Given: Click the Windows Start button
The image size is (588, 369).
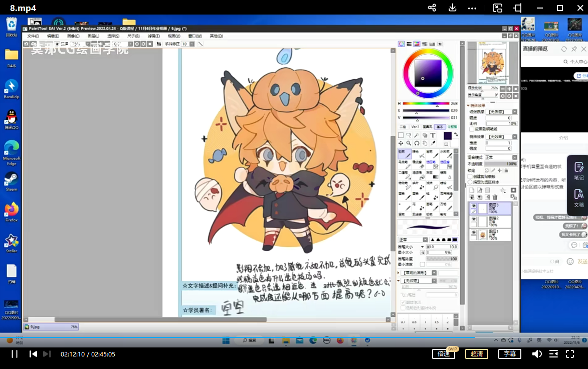Looking at the screenshot, I should pos(226,340).
